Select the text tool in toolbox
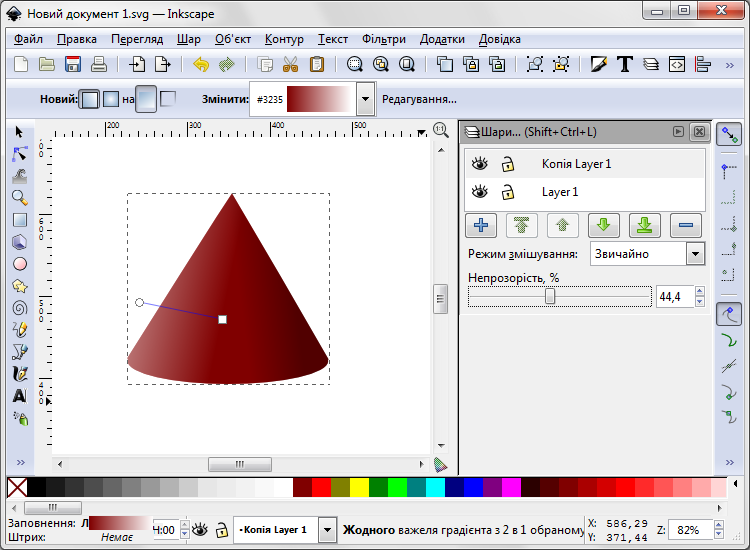 point(20,396)
